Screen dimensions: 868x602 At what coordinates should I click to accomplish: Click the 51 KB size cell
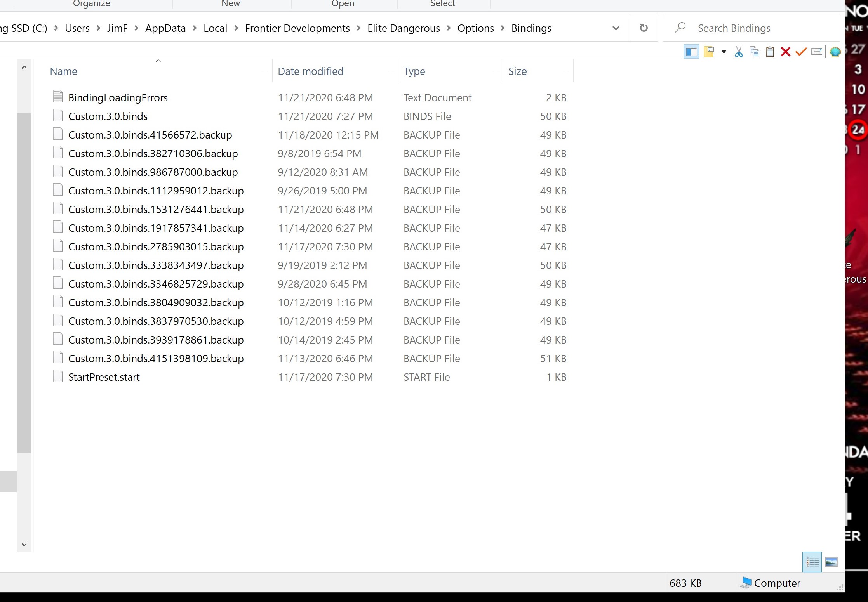point(553,358)
